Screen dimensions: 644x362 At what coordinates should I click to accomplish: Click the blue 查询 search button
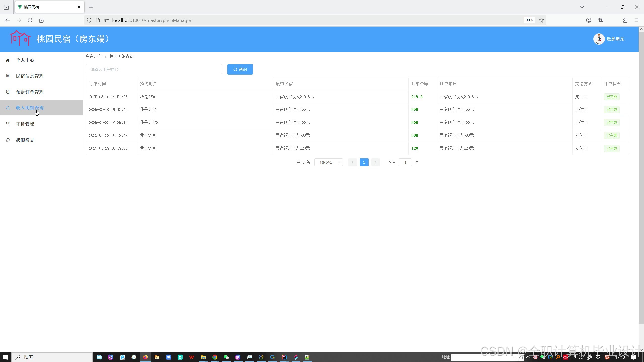point(240,69)
